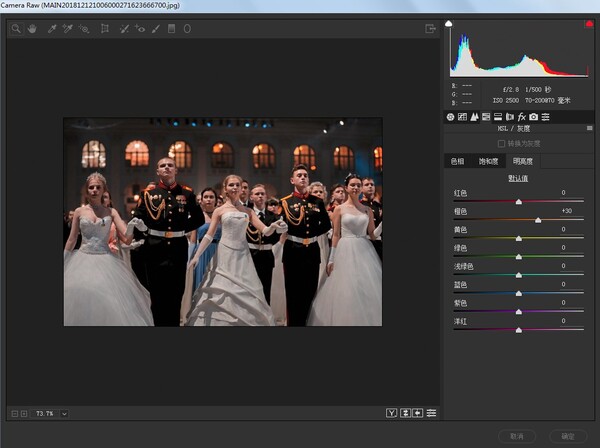600x448 pixels.
Task: Open the HSL / Grayscale panel icon
Action: [486, 117]
